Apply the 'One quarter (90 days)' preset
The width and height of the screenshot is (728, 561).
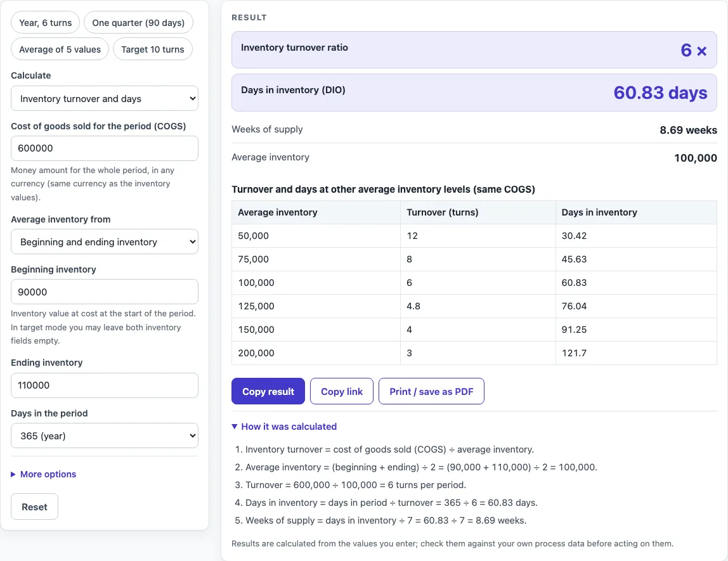[x=138, y=22]
